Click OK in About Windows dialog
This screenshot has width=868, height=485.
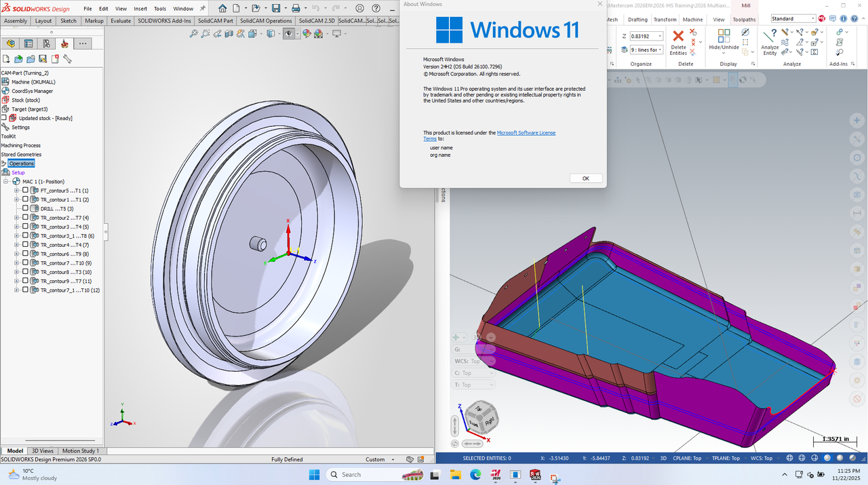[x=585, y=178]
